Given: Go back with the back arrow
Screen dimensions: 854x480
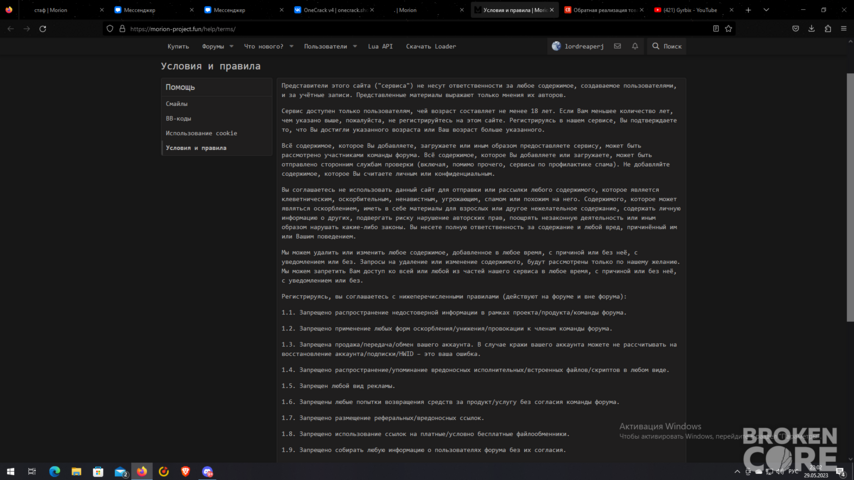Looking at the screenshot, I should [11, 29].
